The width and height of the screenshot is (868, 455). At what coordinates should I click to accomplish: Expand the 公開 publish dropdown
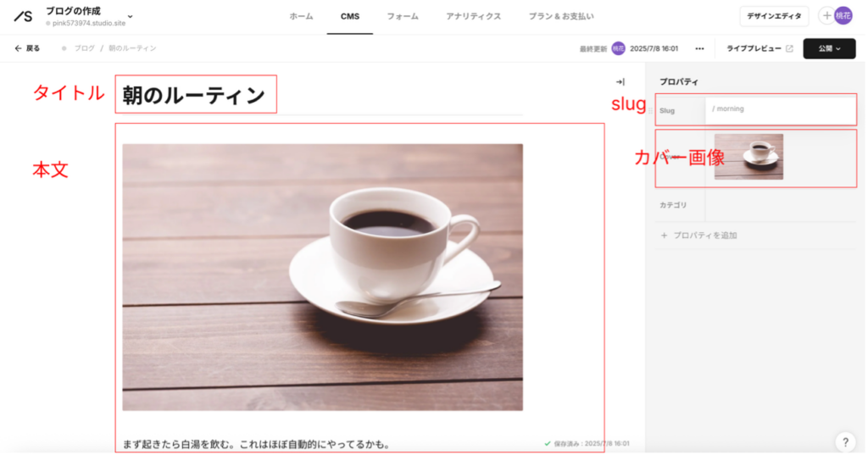coord(829,48)
